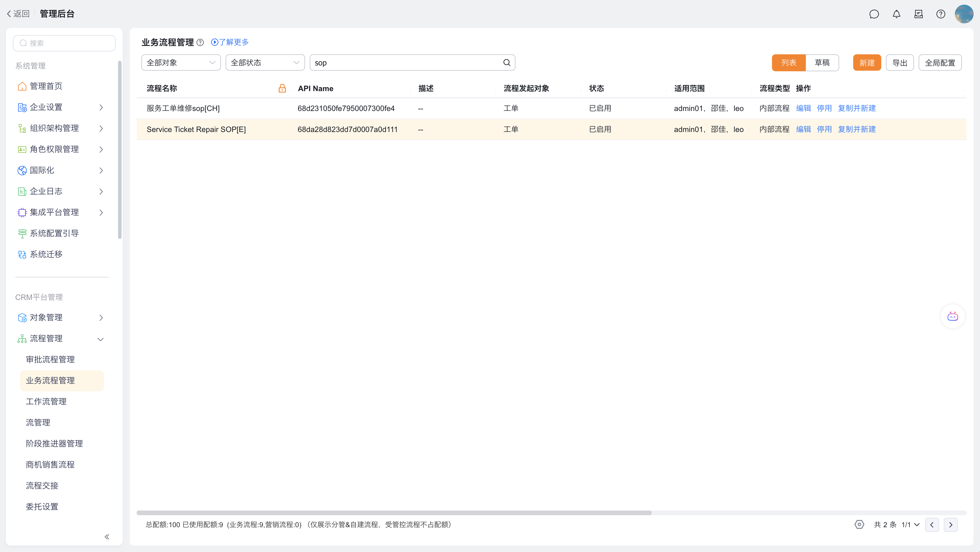This screenshot has height=552, width=980.
Task: Open the help question mark icon
Action: pos(941,14)
